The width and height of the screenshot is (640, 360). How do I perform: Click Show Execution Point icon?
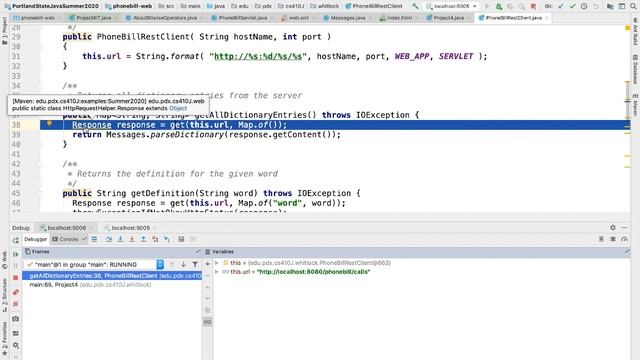point(94,239)
